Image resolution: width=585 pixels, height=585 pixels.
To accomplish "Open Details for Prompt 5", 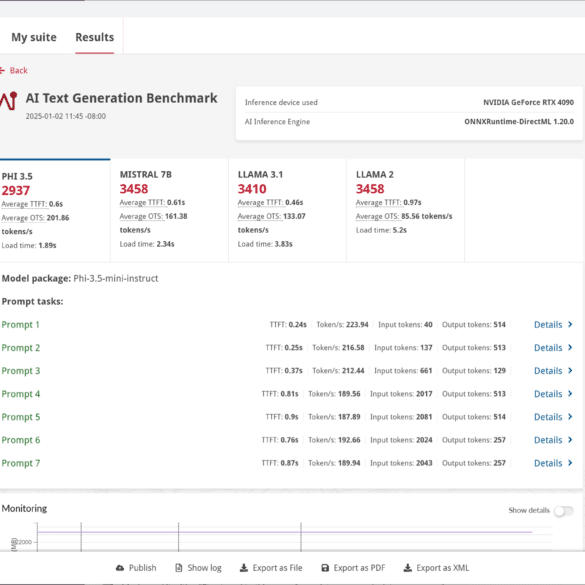I will pos(548,417).
